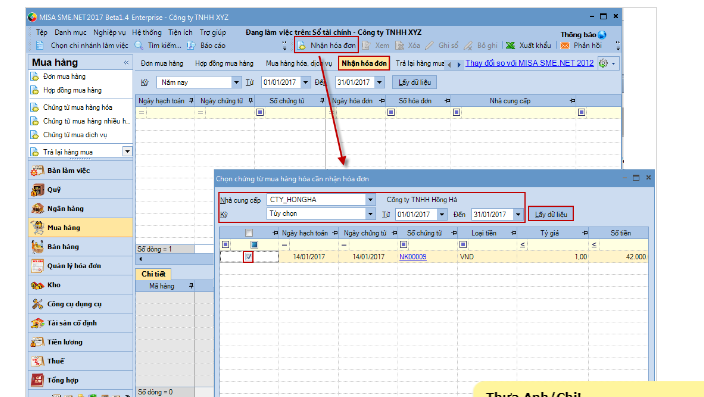Viewport: 704px width, 397px height.
Task: Switch to Nhận hóa đơn tab
Action: (364, 63)
